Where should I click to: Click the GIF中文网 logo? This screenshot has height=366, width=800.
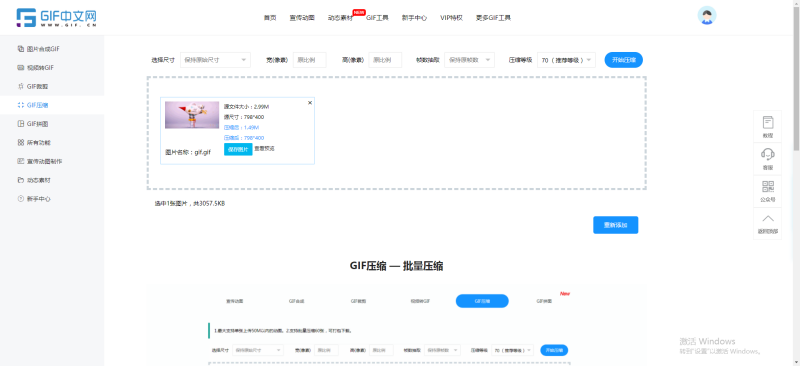click(57, 17)
